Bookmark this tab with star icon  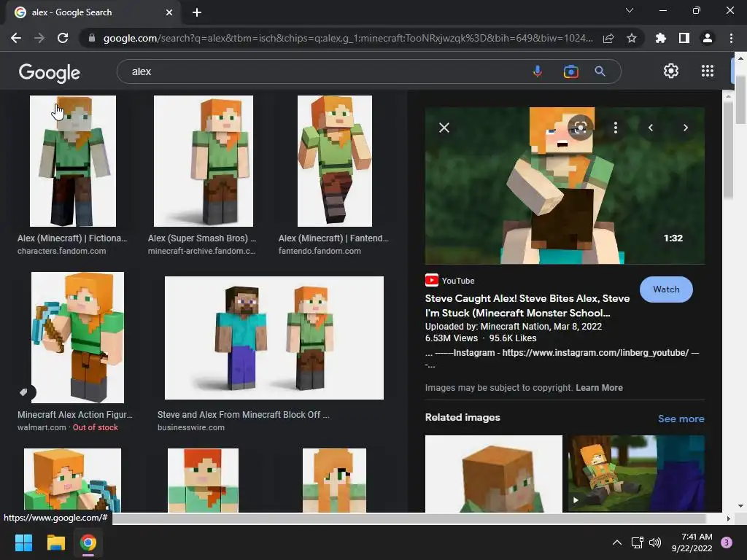click(x=632, y=38)
